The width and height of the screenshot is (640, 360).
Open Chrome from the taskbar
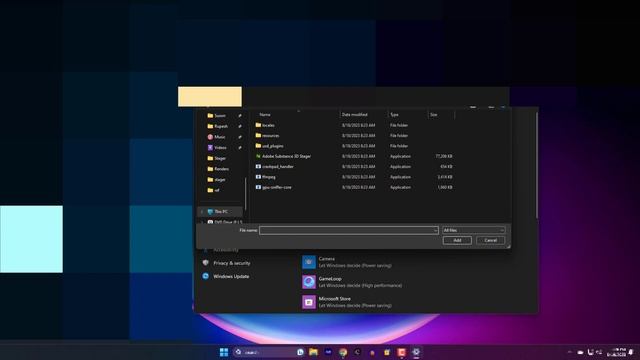(x=343, y=352)
